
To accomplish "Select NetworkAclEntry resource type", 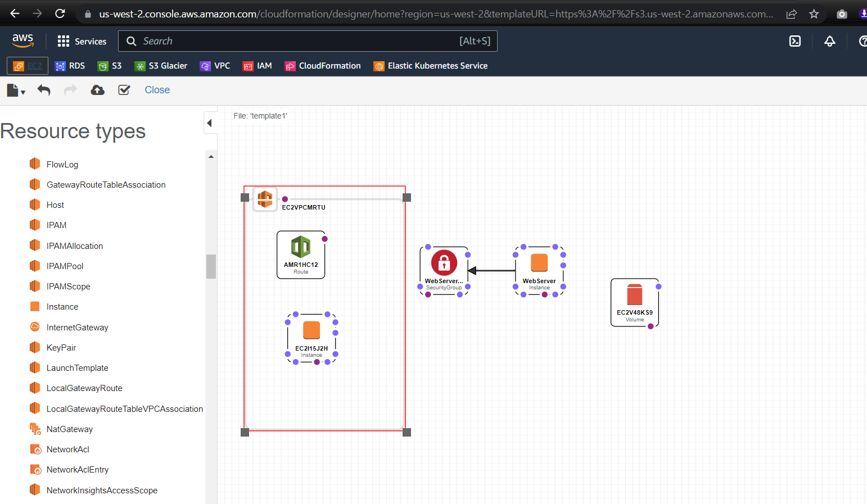I will [78, 470].
